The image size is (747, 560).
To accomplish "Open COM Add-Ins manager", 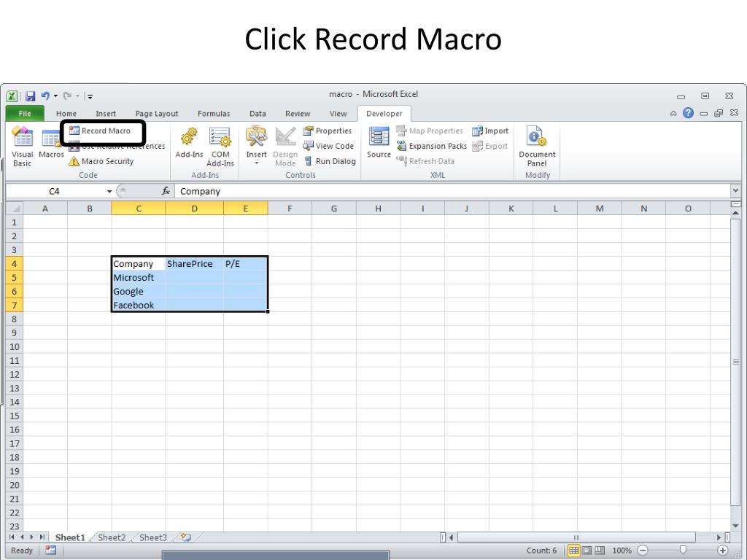I will tap(220, 147).
